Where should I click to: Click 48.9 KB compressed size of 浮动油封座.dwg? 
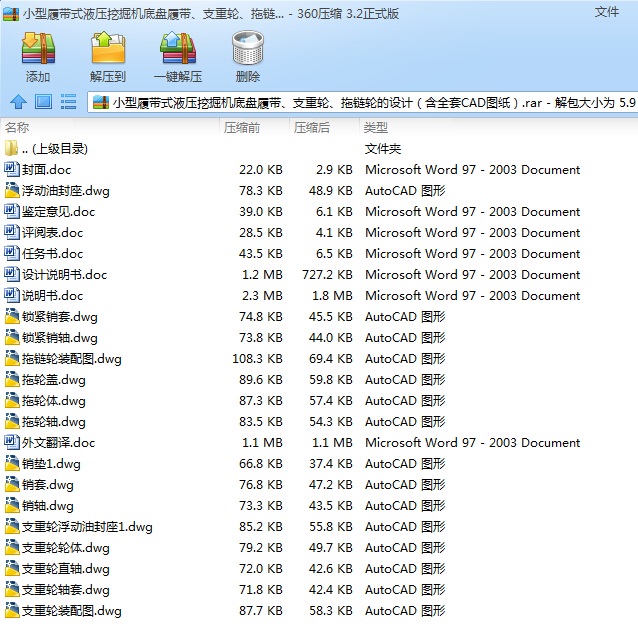click(x=331, y=190)
